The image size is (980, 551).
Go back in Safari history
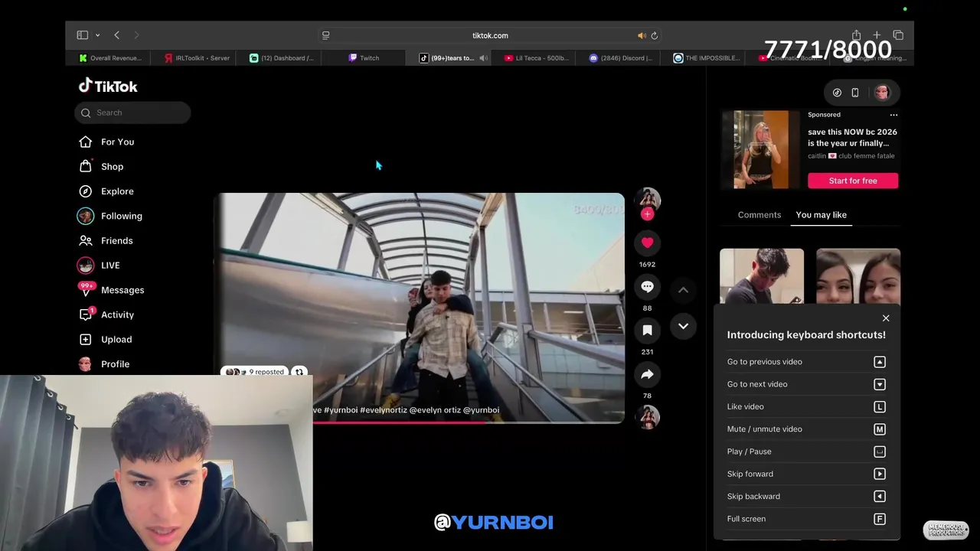[x=116, y=35]
